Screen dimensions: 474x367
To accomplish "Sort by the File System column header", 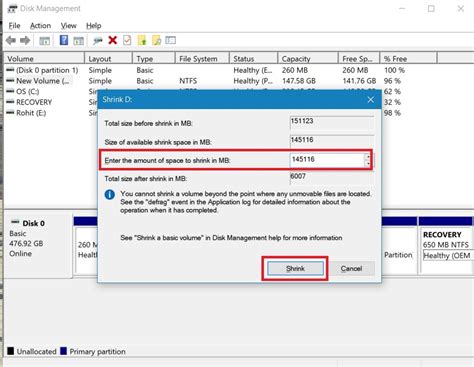I will click(202, 59).
